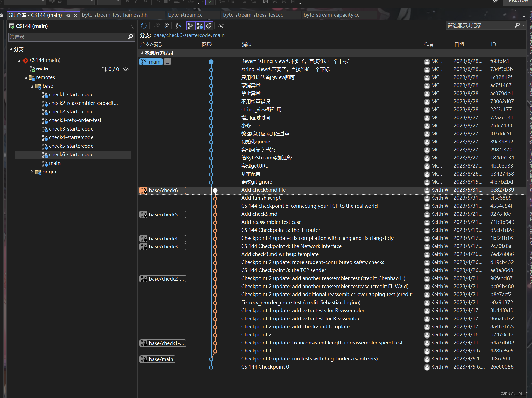Open byte_stream_stress_test.cc tab
Image resolution: width=532 pixels, height=398 pixels.
click(x=253, y=15)
